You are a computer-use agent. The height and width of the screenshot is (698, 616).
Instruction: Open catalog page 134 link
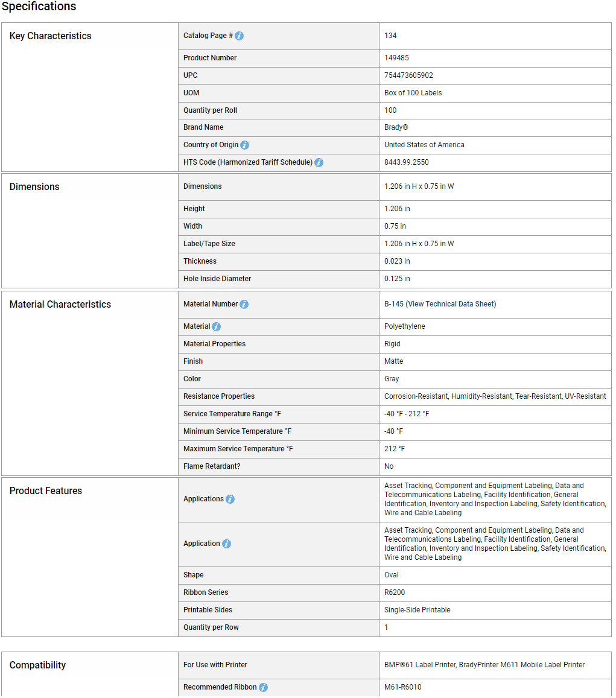pyautogui.click(x=390, y=36)
